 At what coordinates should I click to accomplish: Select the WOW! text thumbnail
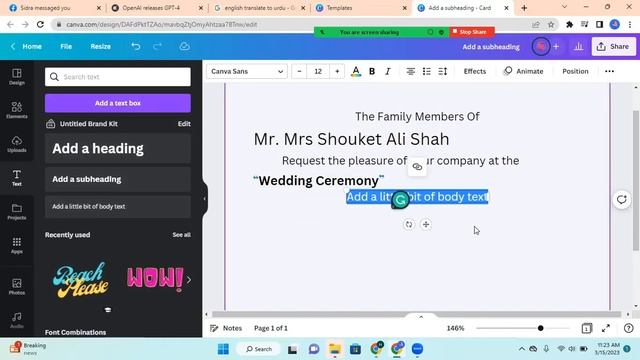coord(155,280)
